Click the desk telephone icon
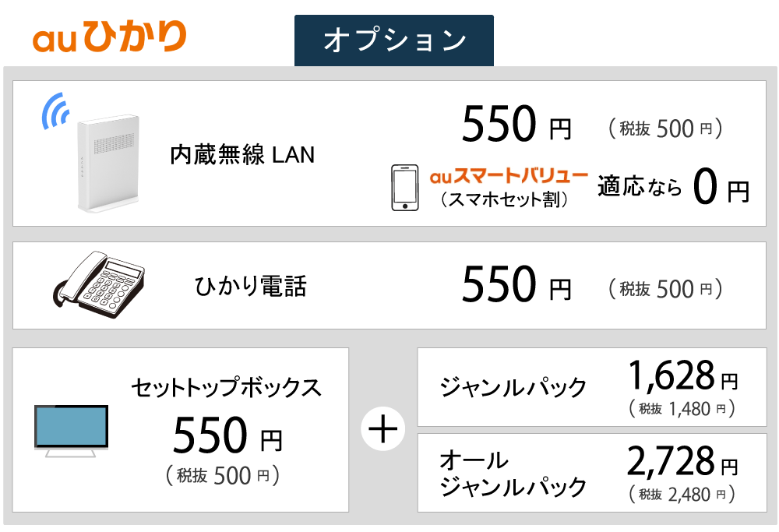The width and height of the screenshot is (779, 532). (x=99, y=284)
